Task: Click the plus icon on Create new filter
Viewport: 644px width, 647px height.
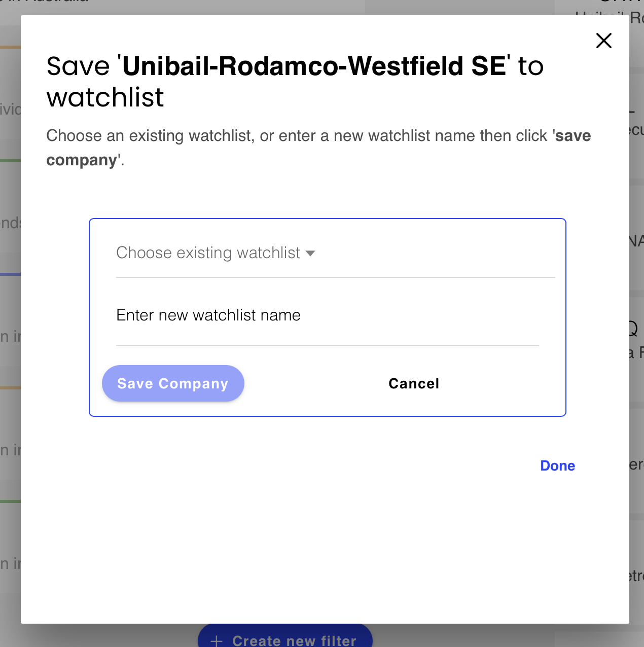Action: [x=217, y=640]
